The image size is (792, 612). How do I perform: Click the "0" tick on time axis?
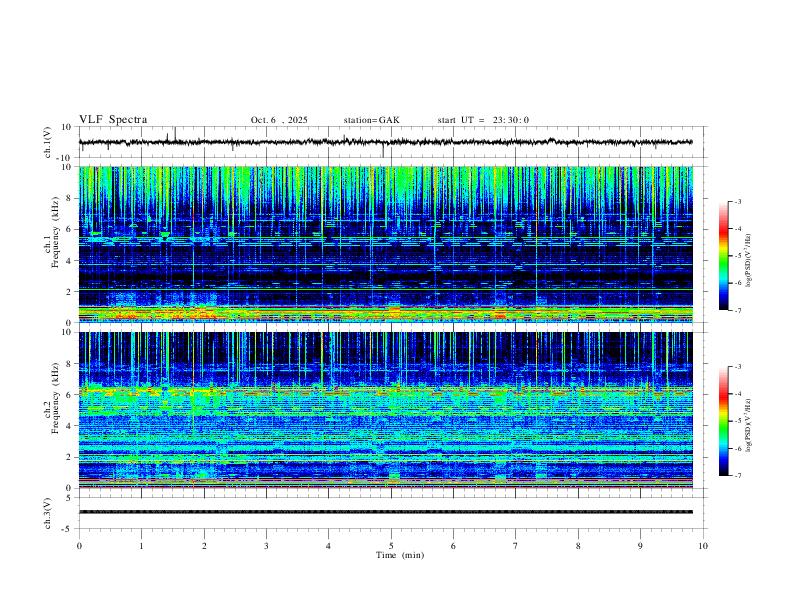pos(79,546)
